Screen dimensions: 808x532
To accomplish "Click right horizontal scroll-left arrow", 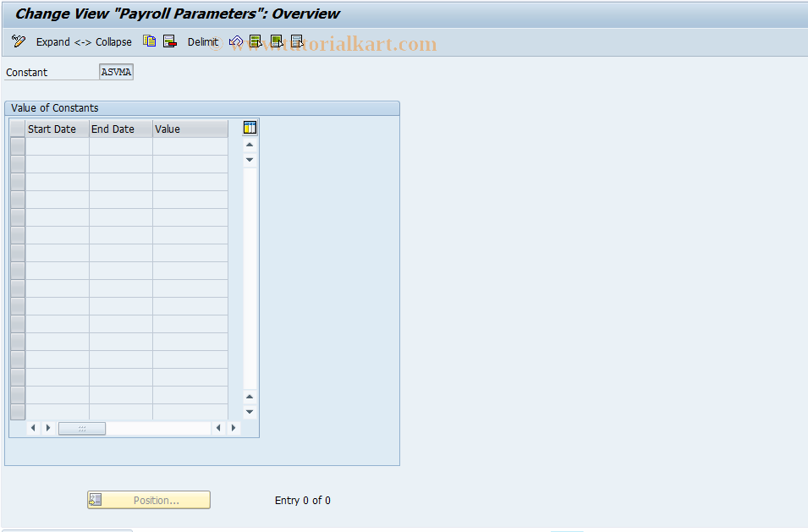I will 218,427.
